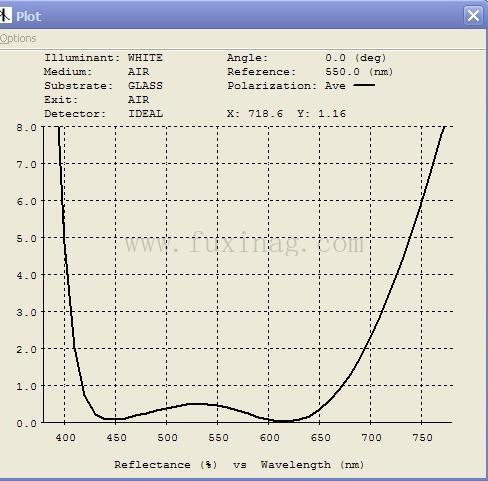Click the 750 x-axis tick label
The height and width of the screenshot is (481, 488).
[422, 437]
